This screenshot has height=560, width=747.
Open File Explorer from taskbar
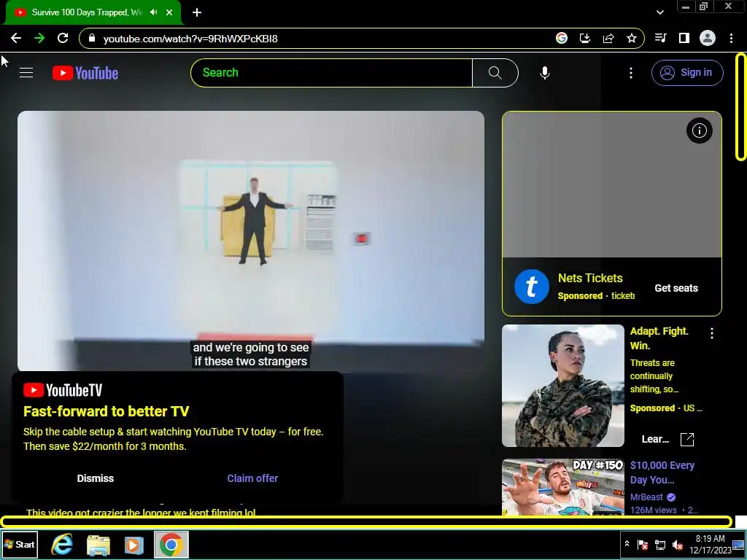(98, 545)
